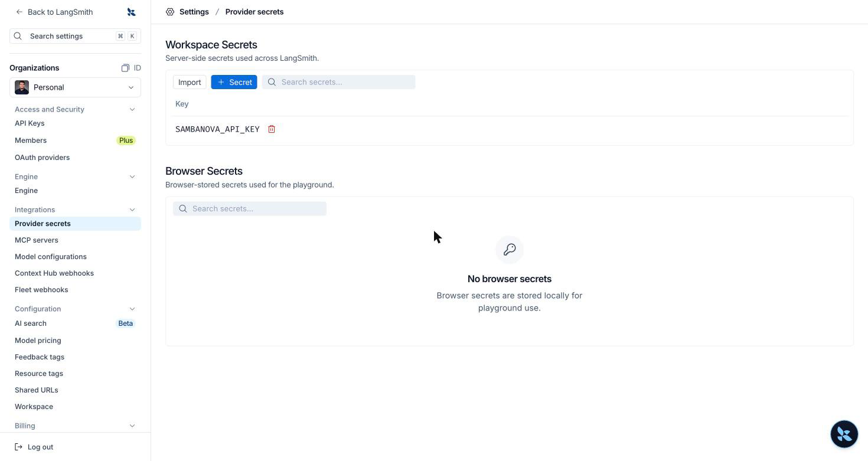Add a new Secret

(234, 82)
